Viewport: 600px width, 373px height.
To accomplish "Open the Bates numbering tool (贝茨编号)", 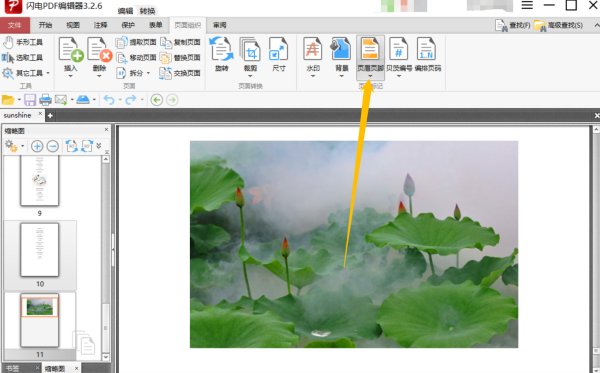I will [399, 49].
